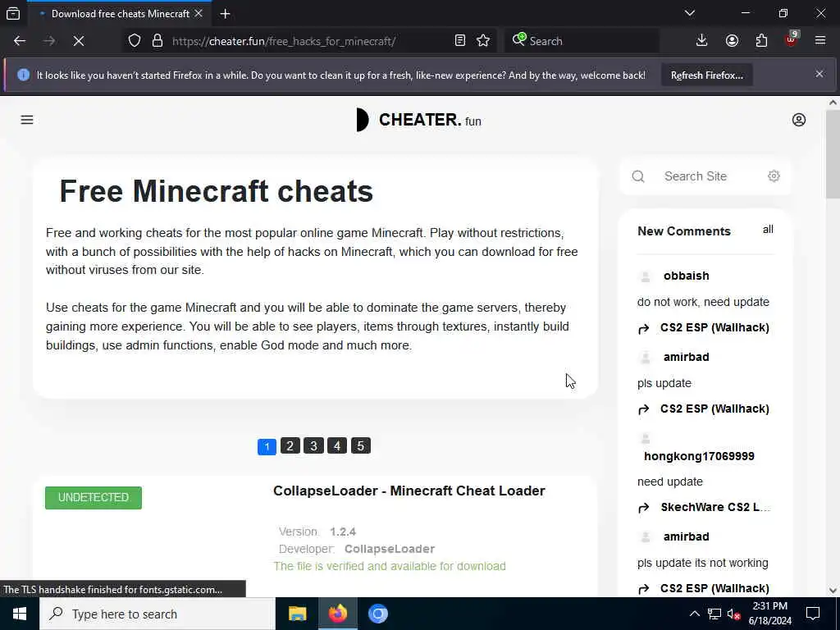The width and height of the screenshot is (840, 630).
Task: Select 'Free Minecraft cheats' heading
Action: (x=216, y=191)
